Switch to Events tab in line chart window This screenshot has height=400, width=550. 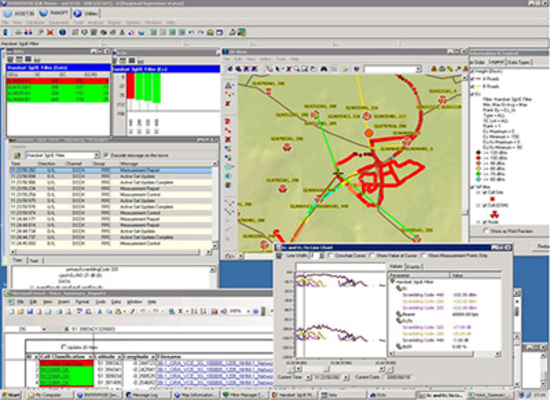pyautogui.click(x=413, y=267)
